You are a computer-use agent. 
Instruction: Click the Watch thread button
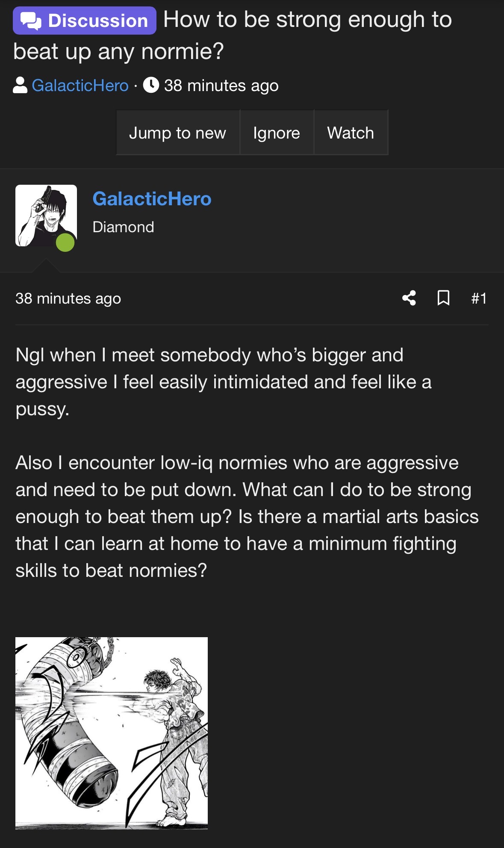tap(351, 133)
